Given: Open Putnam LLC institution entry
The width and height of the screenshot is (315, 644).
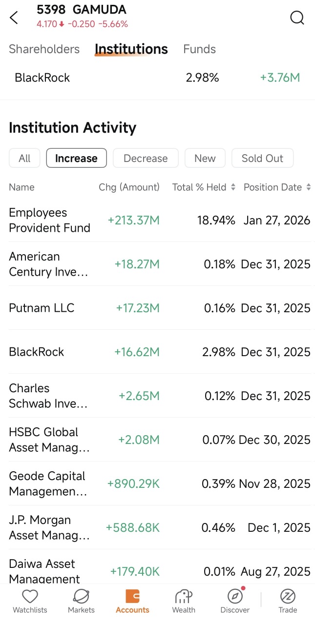Looking at the screenshot, I should 42,308.
